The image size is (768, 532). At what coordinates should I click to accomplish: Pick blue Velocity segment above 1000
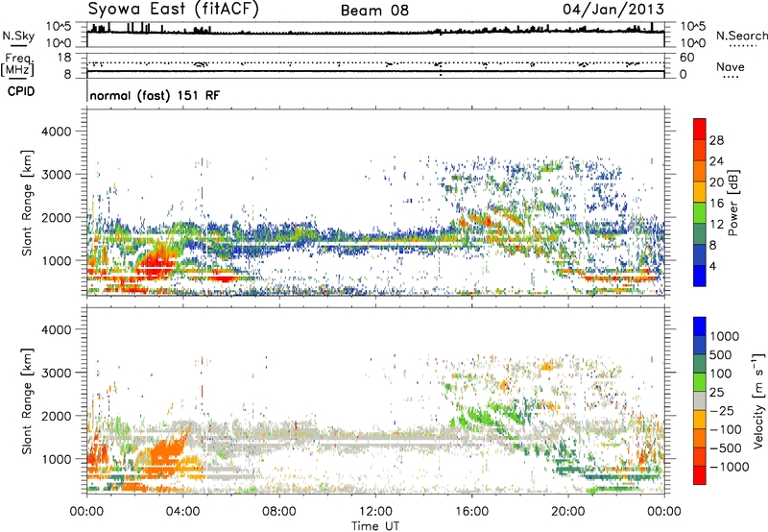click(x=700, y=326)
